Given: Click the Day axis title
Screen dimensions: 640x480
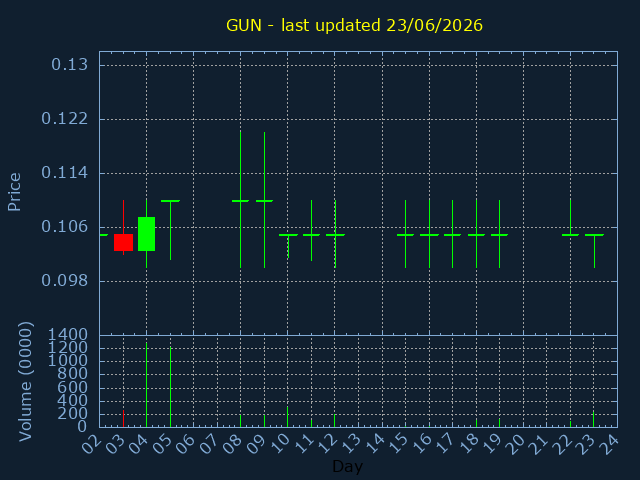Looking at the screenshot, I should pos(348,466).
